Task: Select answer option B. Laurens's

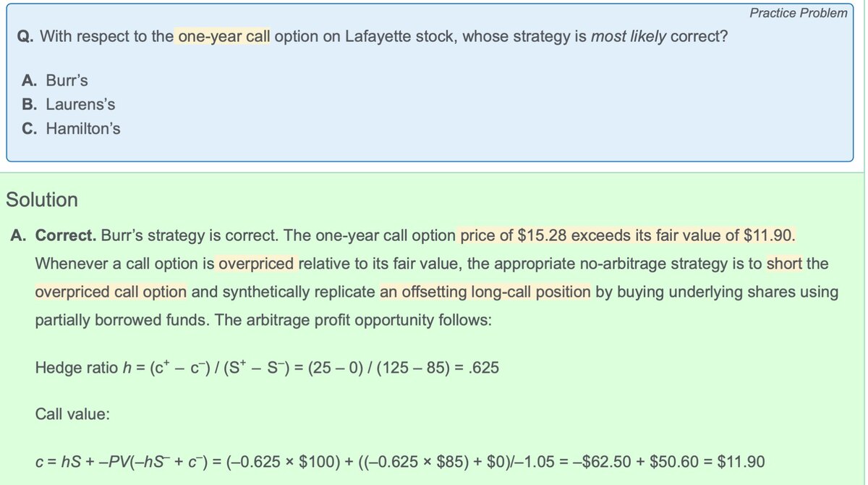Action: [x=69, y=104]
